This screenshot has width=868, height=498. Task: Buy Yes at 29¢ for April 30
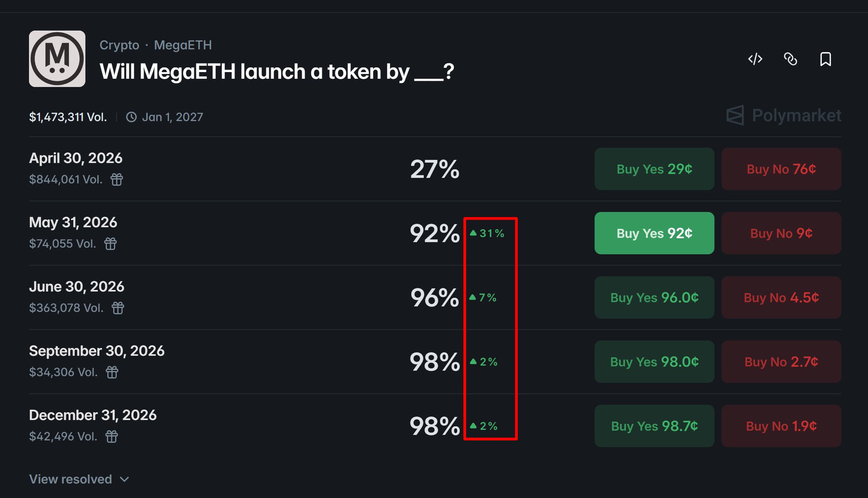(x=654, y=169)
